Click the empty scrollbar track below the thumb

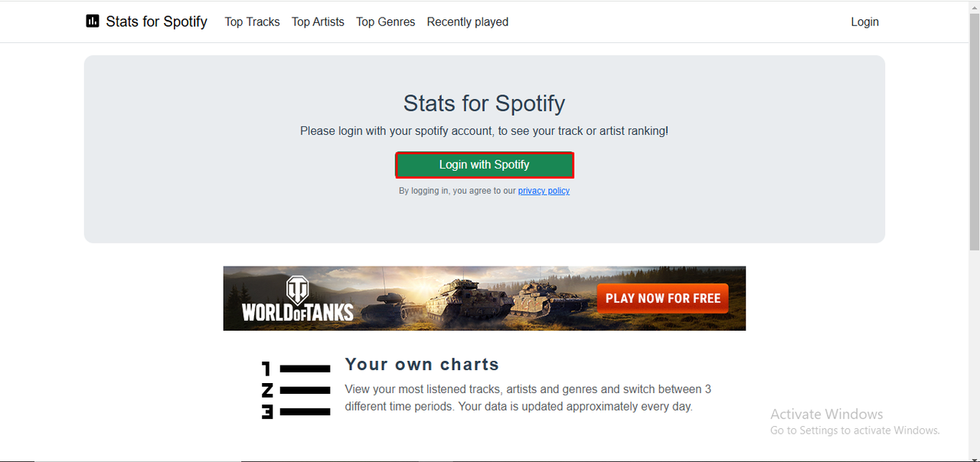974,352
